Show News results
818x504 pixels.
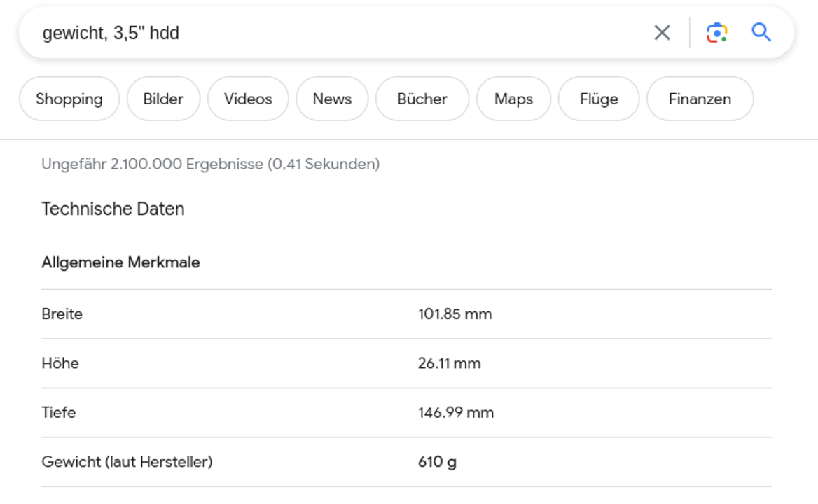[x=332, y=99]
